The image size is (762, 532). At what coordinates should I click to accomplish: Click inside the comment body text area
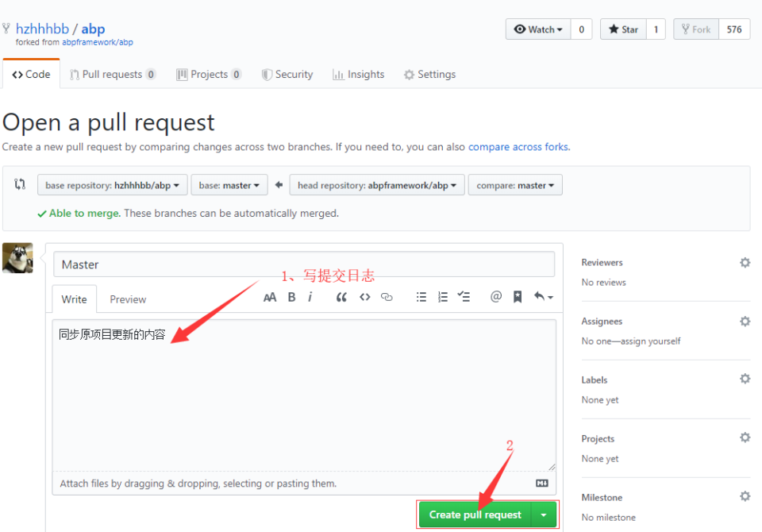[x=304, y=395]
